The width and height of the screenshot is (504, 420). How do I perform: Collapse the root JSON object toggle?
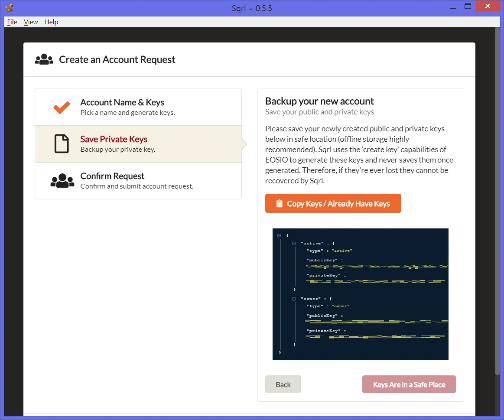point(279,236)
